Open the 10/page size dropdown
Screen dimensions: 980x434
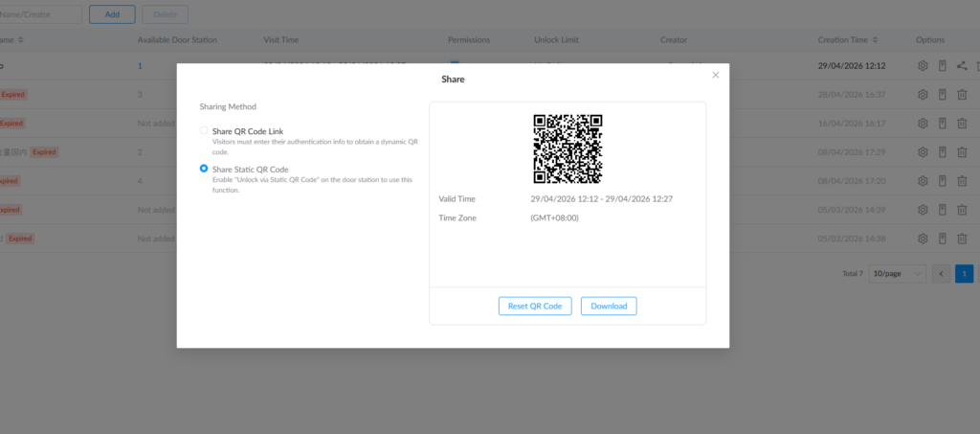pyautogui.click(x=898, y=274)
